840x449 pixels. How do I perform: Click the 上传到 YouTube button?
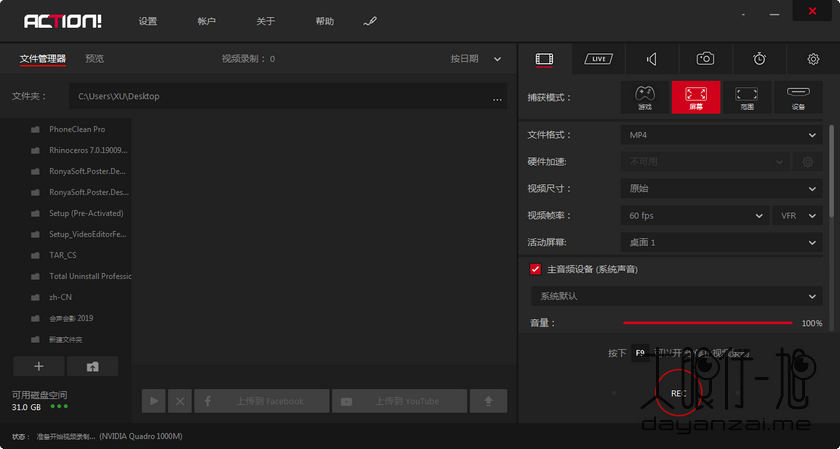[x=400, y=401]
